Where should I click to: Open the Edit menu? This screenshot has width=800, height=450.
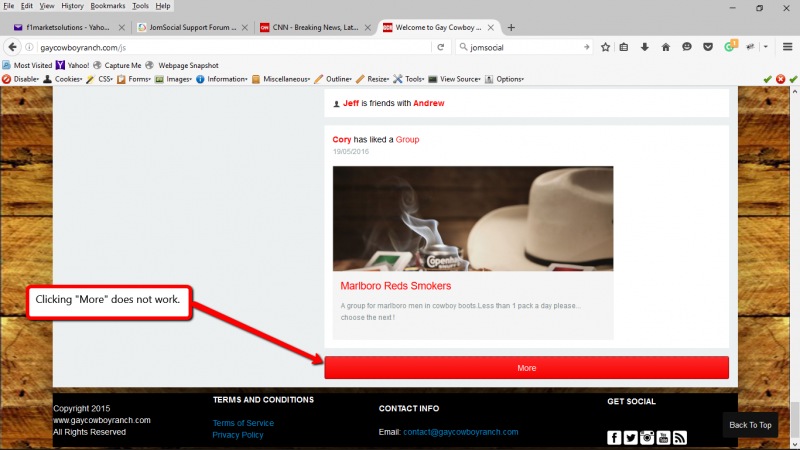(27, 6)
